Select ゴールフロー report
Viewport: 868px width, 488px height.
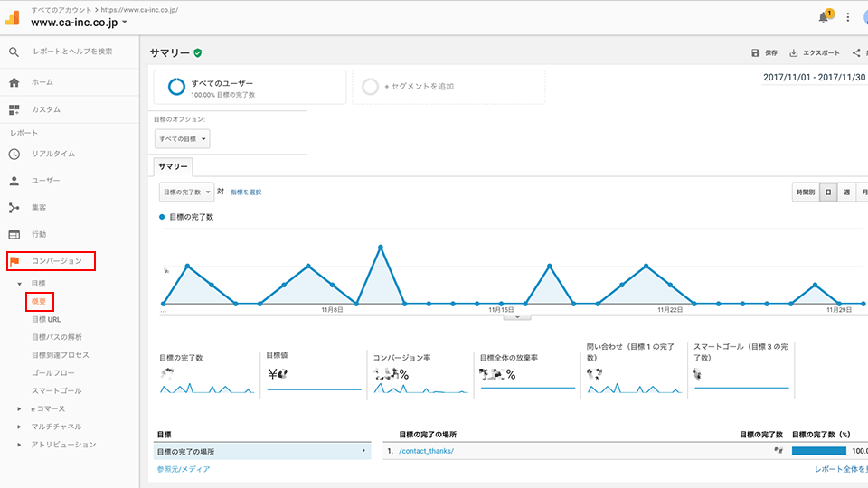tap(53, 373)
